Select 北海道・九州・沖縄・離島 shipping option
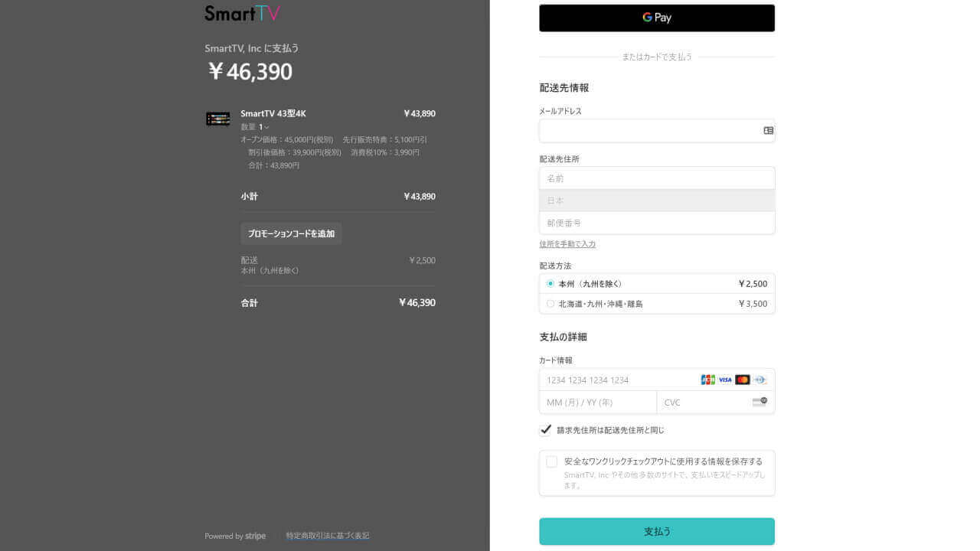 click(x=550, y=304)
